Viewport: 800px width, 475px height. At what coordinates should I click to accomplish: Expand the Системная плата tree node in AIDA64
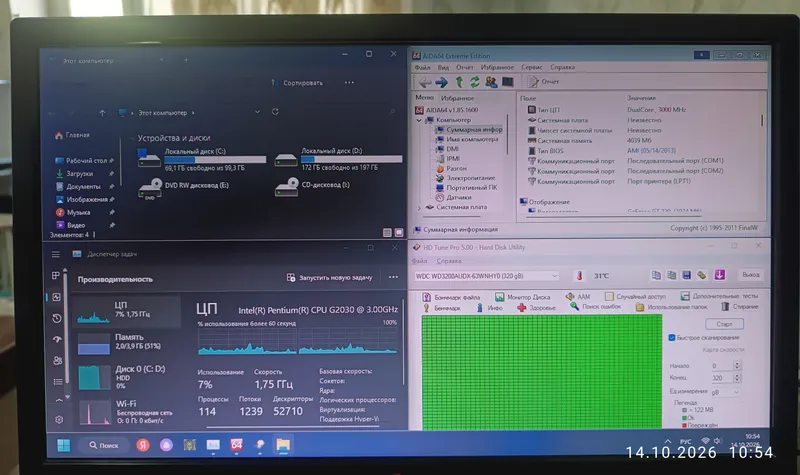pyautogui.click(x=419, y=208)
